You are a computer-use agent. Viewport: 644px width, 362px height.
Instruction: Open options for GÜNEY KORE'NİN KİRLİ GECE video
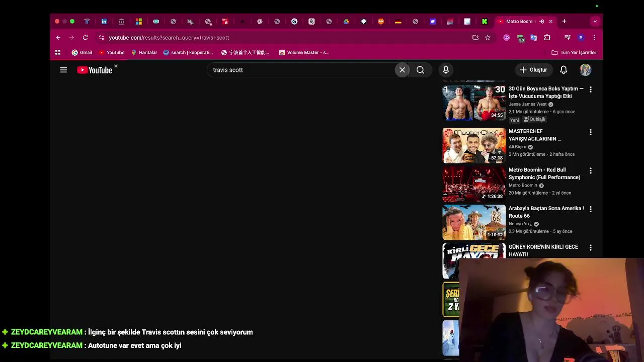(x=591, y=248)
